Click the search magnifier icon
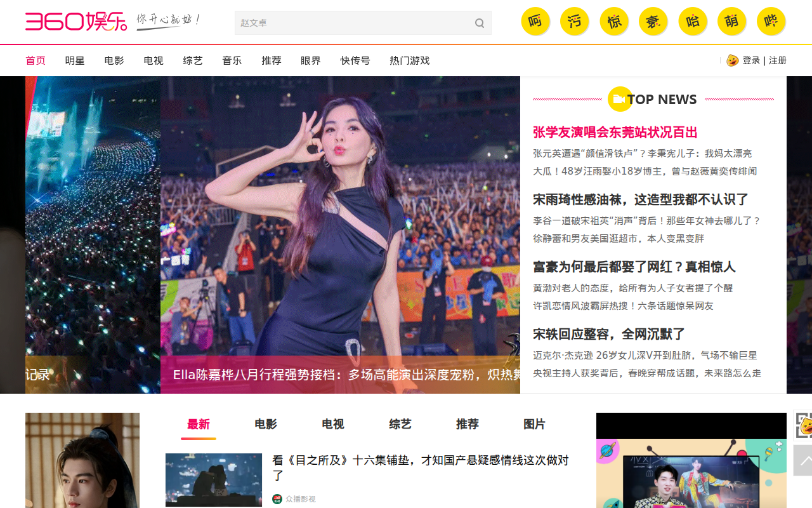 480,23
